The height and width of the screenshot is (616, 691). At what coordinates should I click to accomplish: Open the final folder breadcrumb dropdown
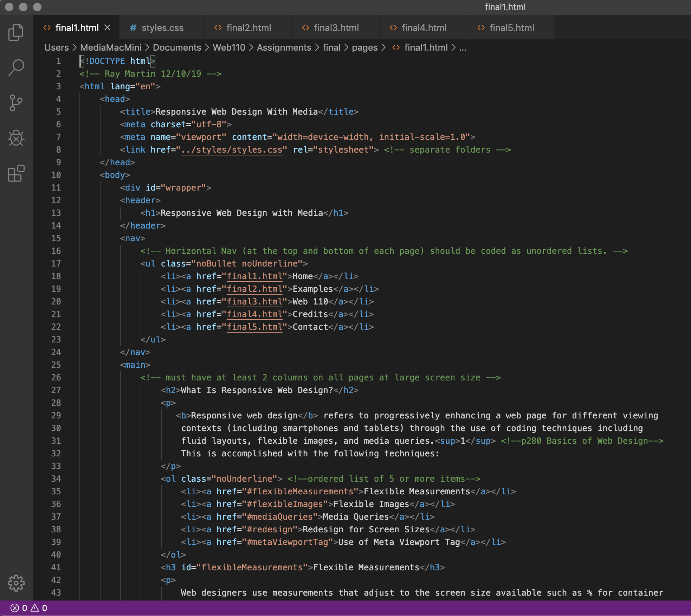click(331, 47)
